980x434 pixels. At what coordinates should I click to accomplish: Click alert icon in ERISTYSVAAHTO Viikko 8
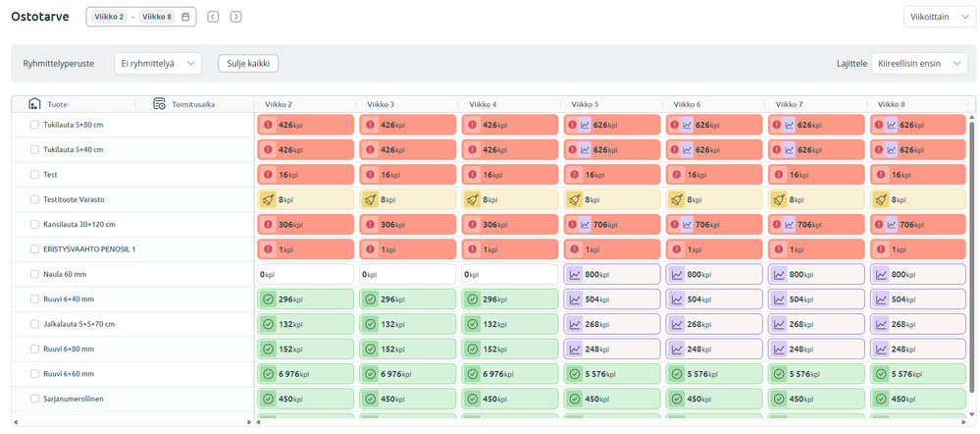coord(881,248)
